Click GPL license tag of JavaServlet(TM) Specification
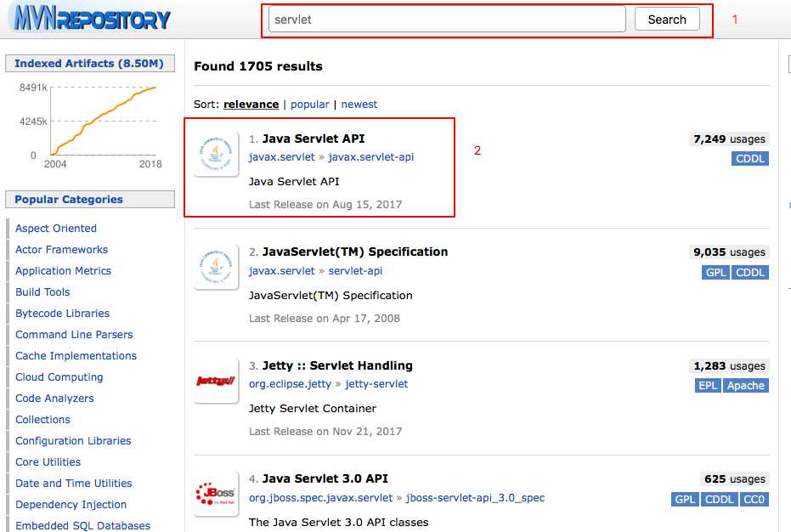The image size is (791, 532). (715, 272)
